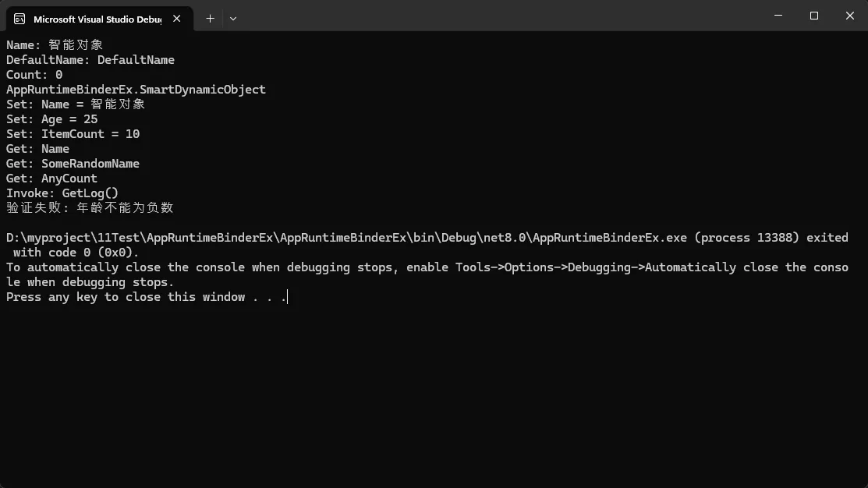Minimize the console window
Image resolution: width=868 pixels, height=488 pixels.
click(x=778, y=16)
